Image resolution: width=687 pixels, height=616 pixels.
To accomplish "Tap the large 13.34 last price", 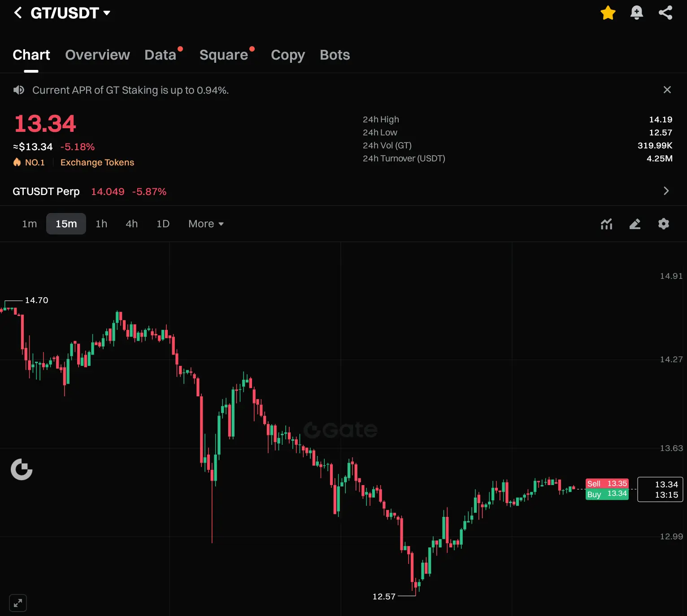I will [x=45, y=124].
